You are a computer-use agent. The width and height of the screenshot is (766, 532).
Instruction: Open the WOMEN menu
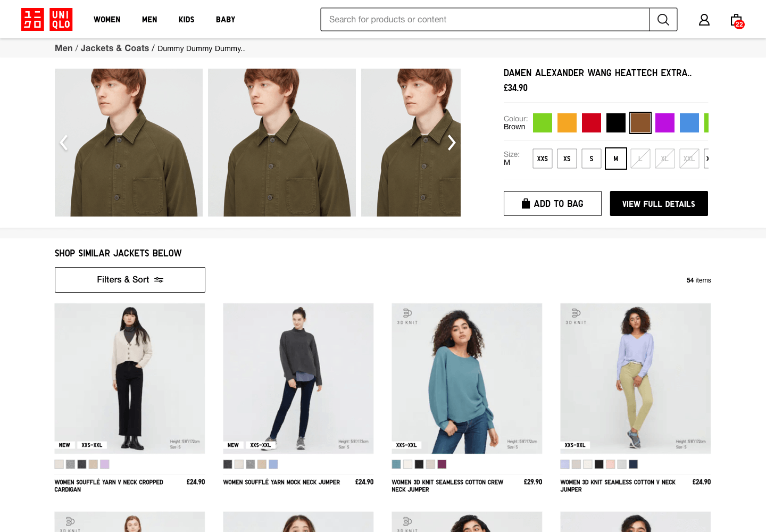[x=107, y=20]
